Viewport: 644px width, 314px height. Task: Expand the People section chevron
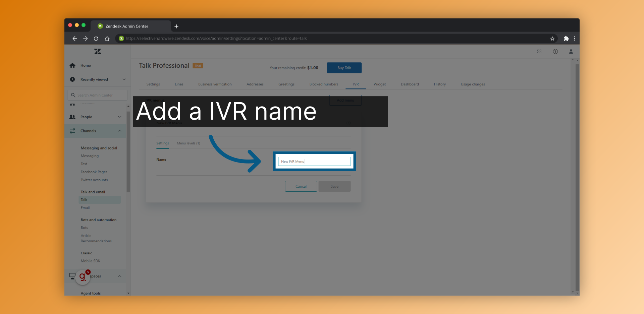pyautogui.click(x=120, y=117)
